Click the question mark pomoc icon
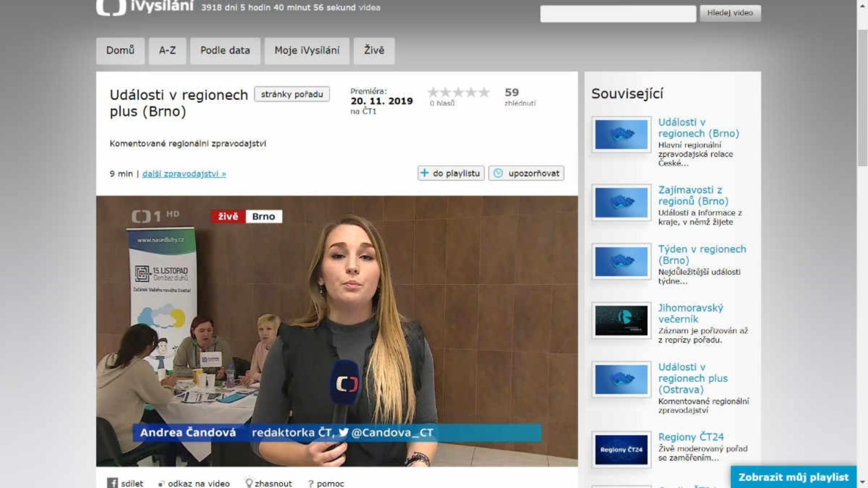This screenshot has height=488, width=868. tap(310, 483)
